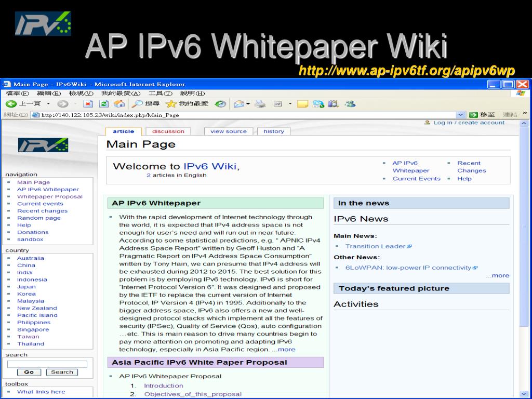Open the Japan country link
This screenshot has width=532, height=399.
tap(26, 287)
